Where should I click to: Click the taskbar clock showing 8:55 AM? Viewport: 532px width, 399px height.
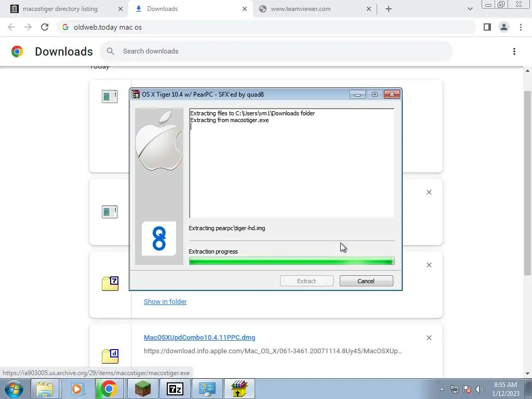tap(506, 389)
